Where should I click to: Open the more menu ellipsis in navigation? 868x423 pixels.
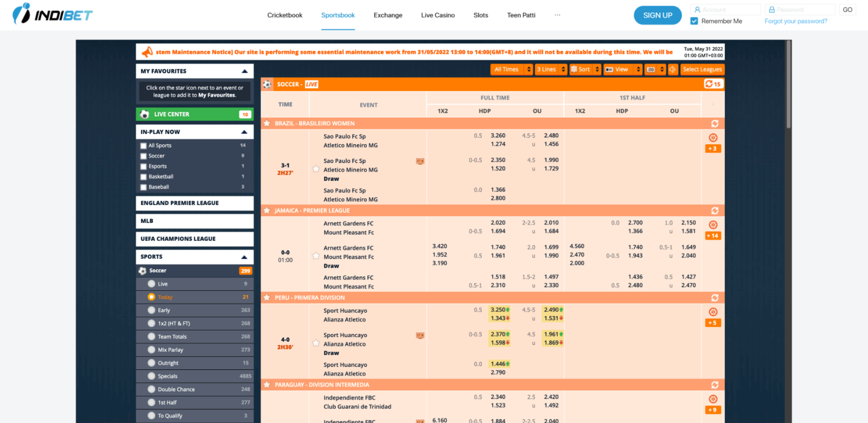[557, 15]
